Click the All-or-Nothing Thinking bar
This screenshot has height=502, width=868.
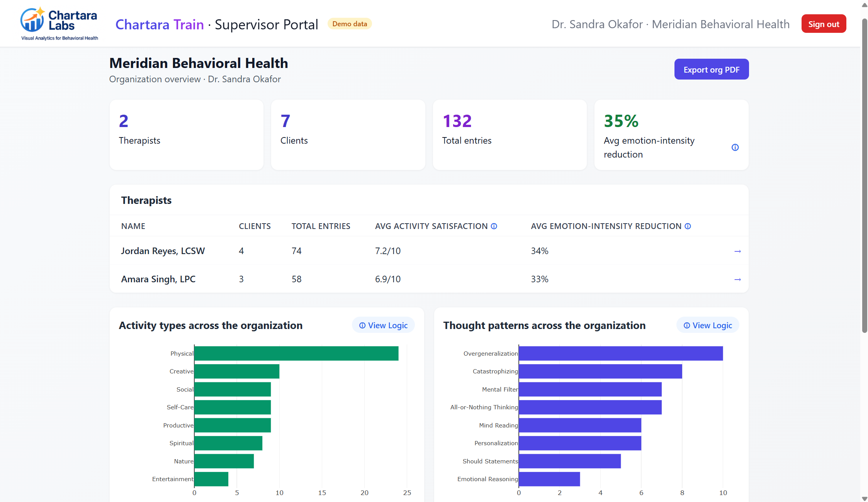pos(590,407)
